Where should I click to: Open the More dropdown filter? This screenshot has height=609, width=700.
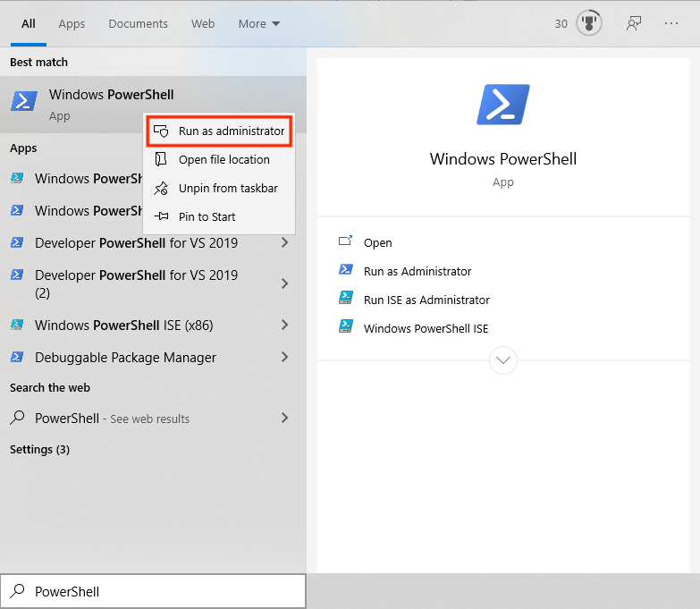pos(259,23)
